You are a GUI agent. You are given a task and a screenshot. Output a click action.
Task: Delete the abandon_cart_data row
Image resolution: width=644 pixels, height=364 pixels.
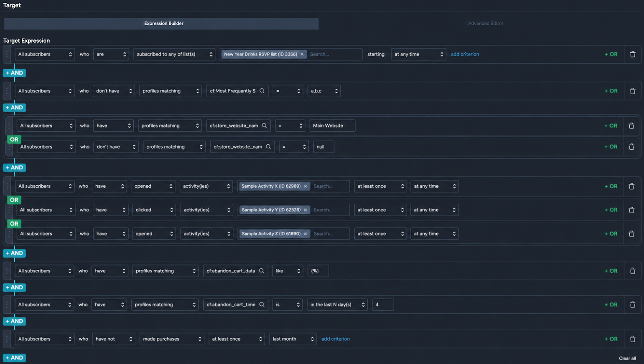click(x=632, y=271)
